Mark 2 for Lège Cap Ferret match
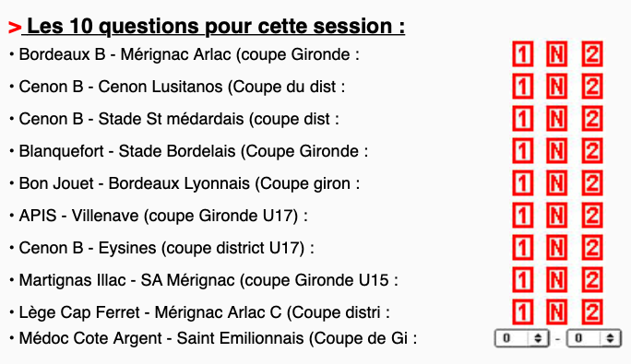Screen dimensions: 631x364 [592, 311]
